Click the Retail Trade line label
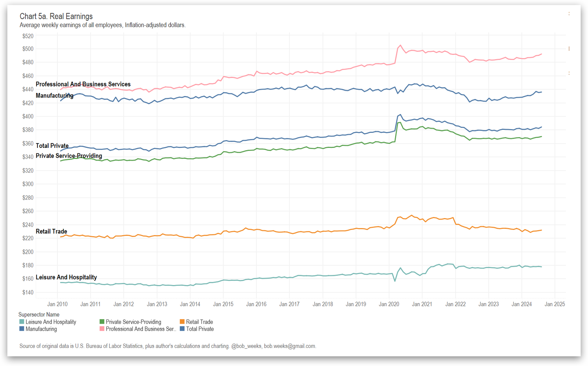The width and height of the screenshot is (588, 366). [51, 231]
